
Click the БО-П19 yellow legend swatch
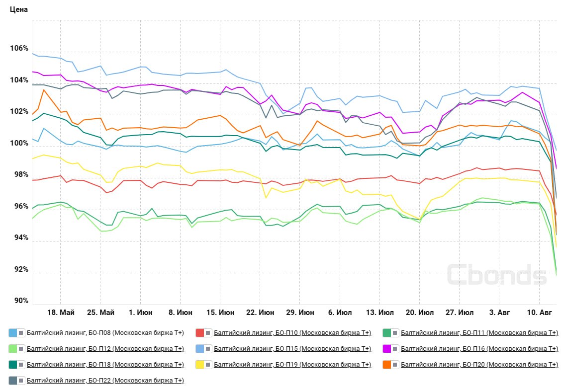click(x=203, y=365)
